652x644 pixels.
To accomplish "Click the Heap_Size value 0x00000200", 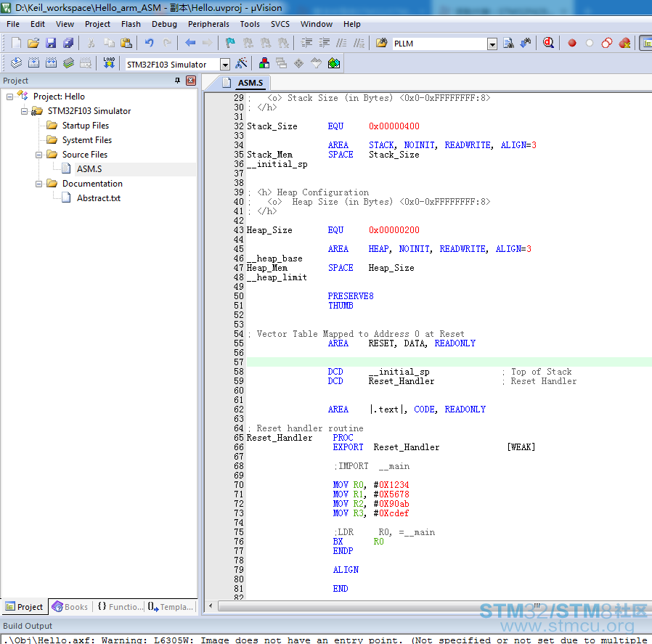I will (394, 230).
